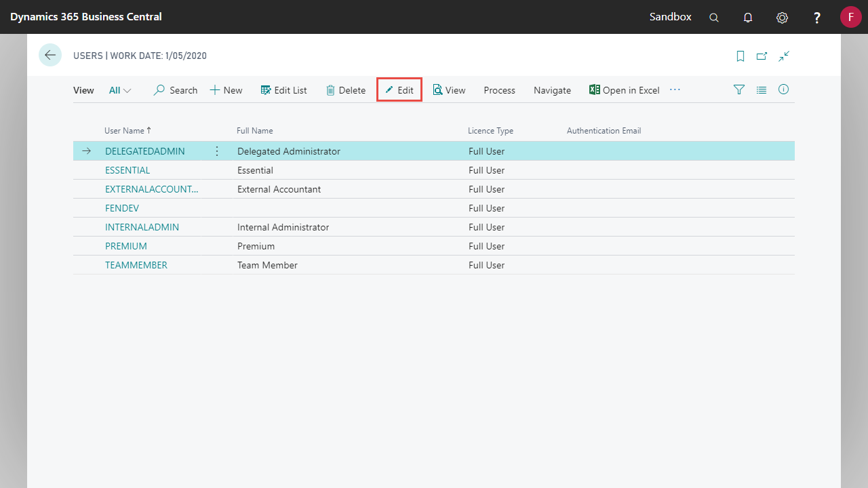Open the INTERNALADMIN user link
Screen dimensions: 868x488
(x=142, y=227)
